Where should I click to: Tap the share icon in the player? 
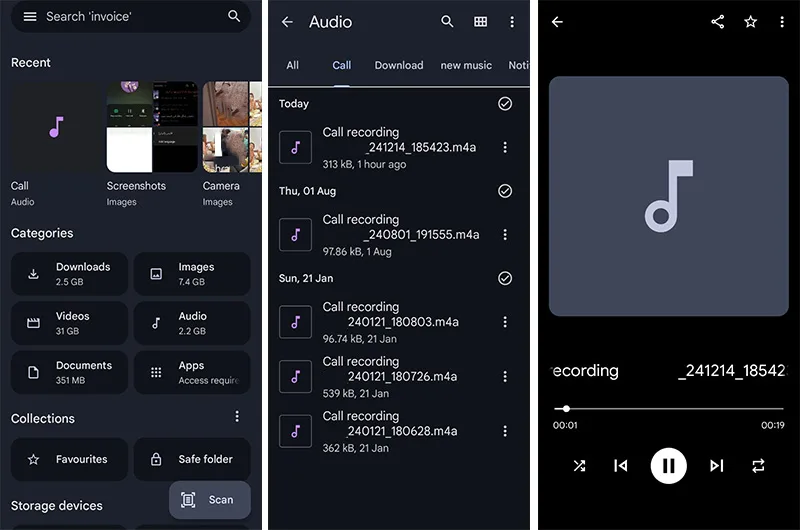[x=717, y=22]
